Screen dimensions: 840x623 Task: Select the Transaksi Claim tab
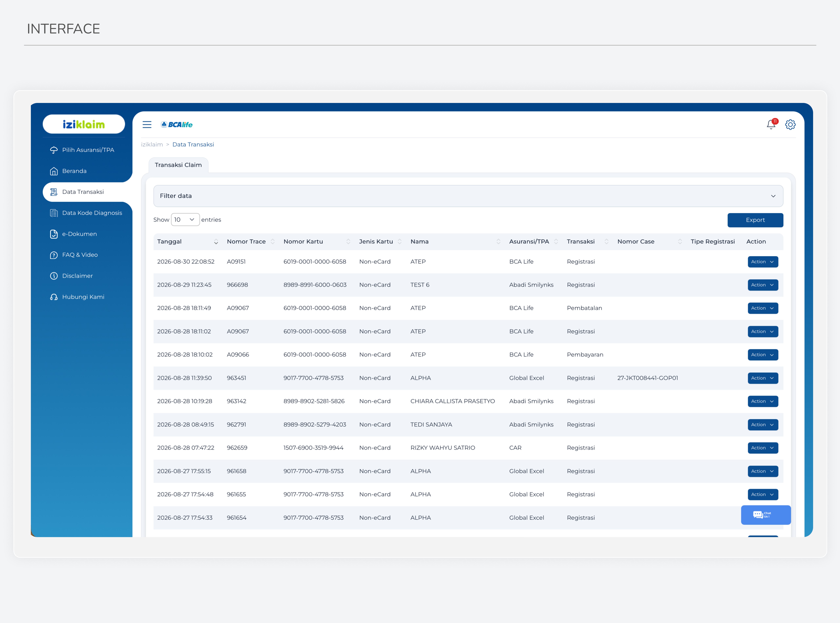coord(178,165)
